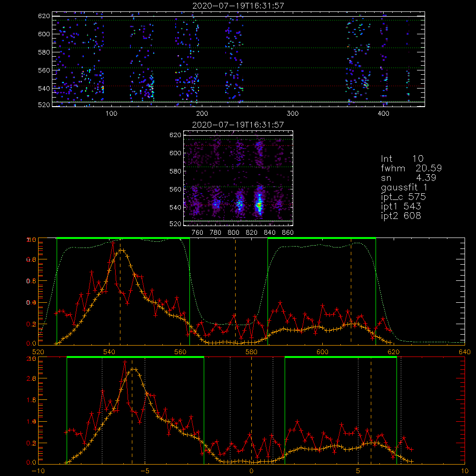Click x-axis label 860 on middle image
The width and height of the screenshot is (476, 476).
point(288,233)
